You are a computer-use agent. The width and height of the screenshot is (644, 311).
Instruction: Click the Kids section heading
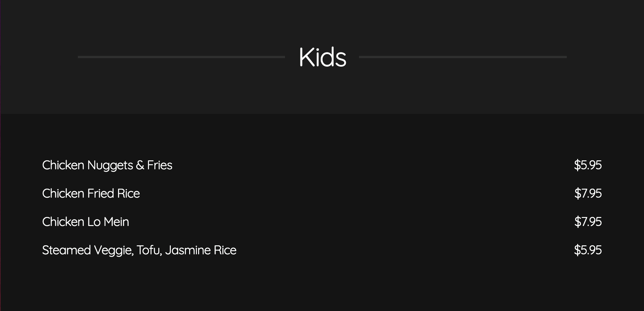point(322,57)
